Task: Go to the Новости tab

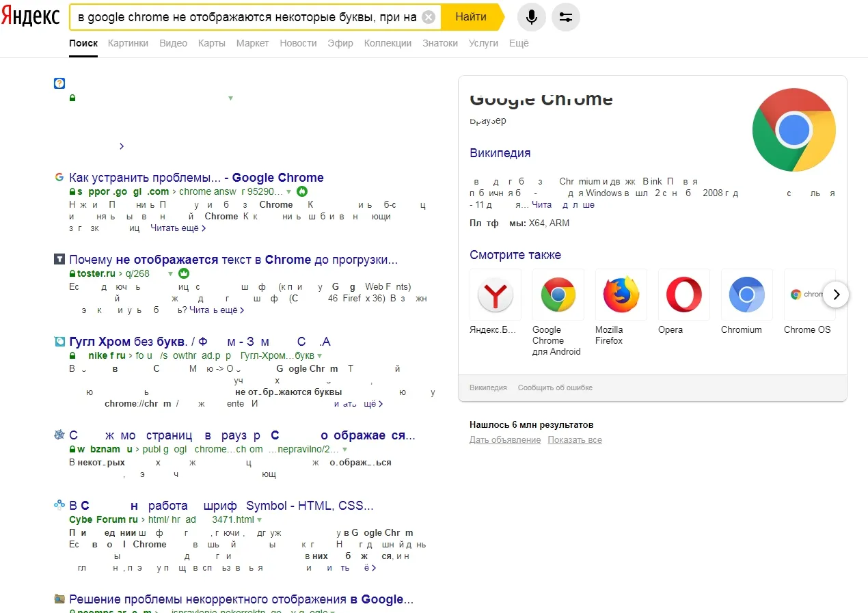Action: click(298, 43)
